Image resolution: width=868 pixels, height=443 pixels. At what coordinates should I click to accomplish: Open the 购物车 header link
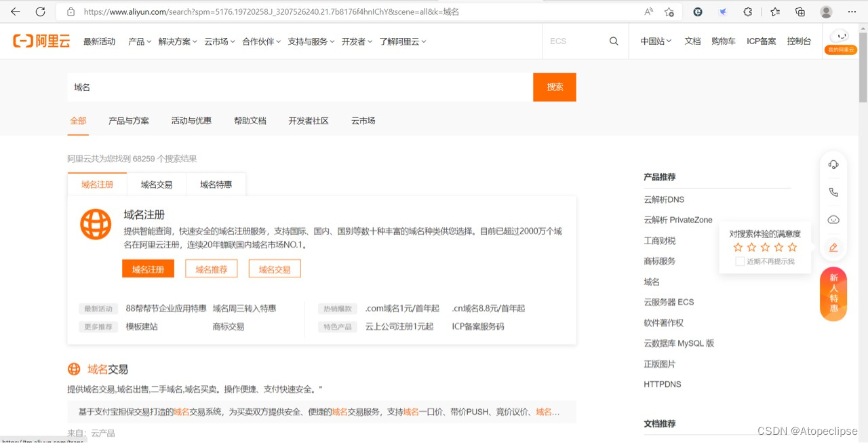click(724, 41)
